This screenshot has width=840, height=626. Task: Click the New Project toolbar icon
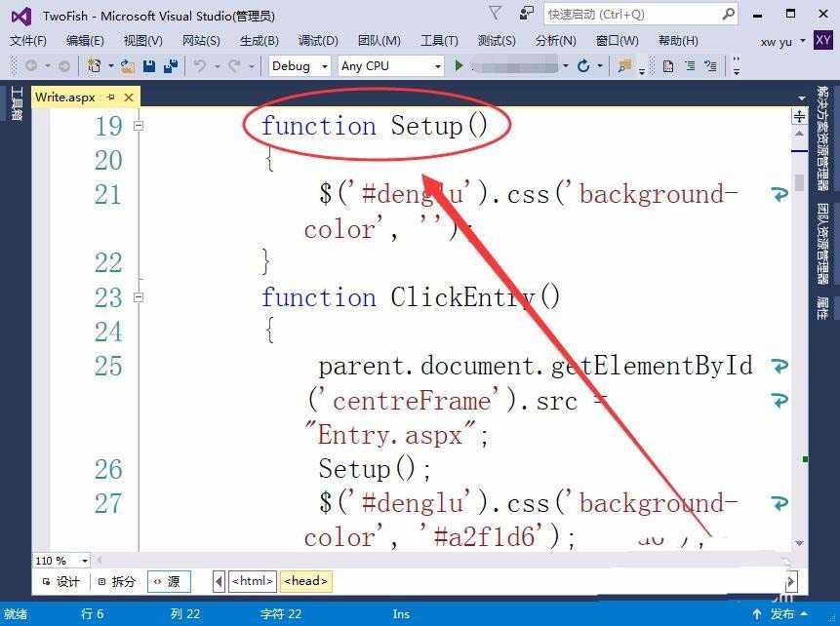click(96, 65)
